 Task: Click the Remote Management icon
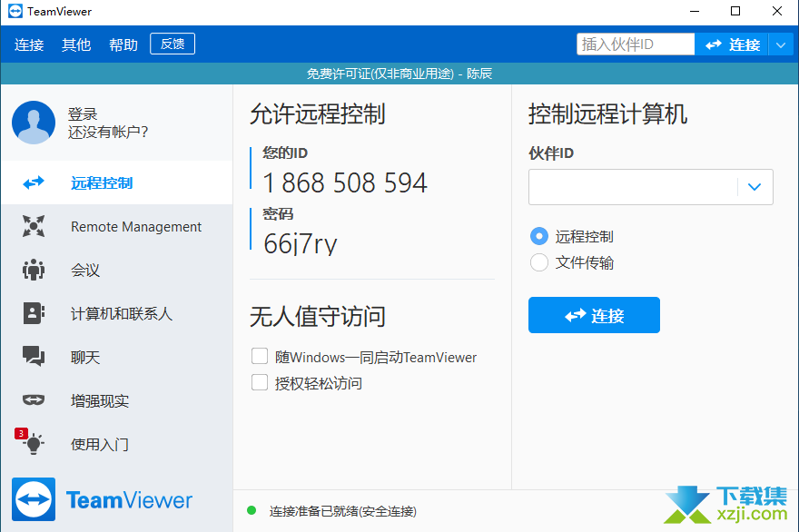pyautogui.click(x=34, y=226)
